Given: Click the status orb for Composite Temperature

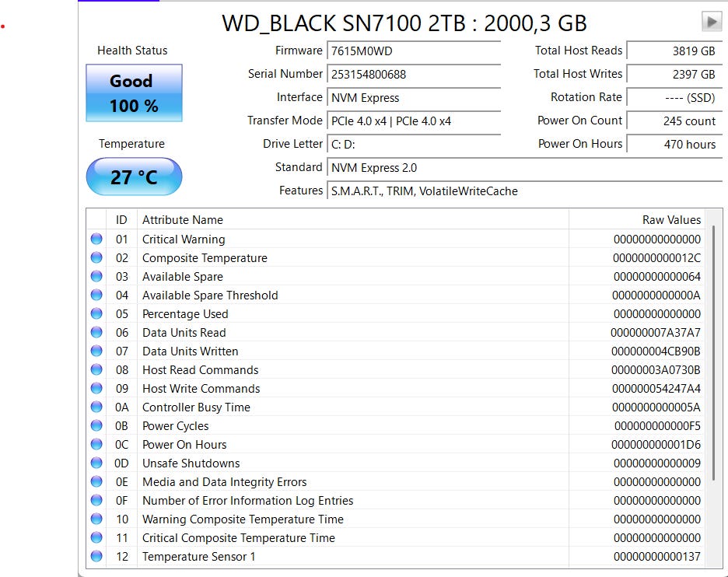Looking at the screenshot, I should pyautogui.click(x=96, y=257).
